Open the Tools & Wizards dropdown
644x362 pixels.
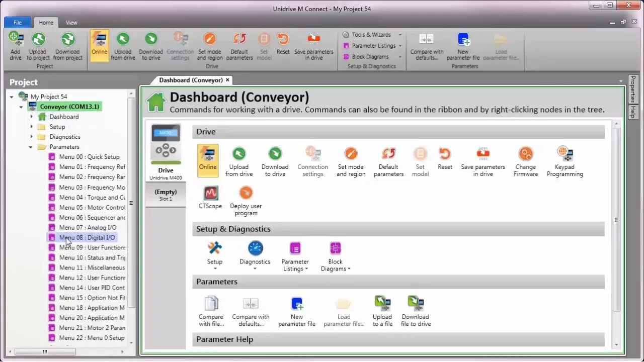coord(372,35)
